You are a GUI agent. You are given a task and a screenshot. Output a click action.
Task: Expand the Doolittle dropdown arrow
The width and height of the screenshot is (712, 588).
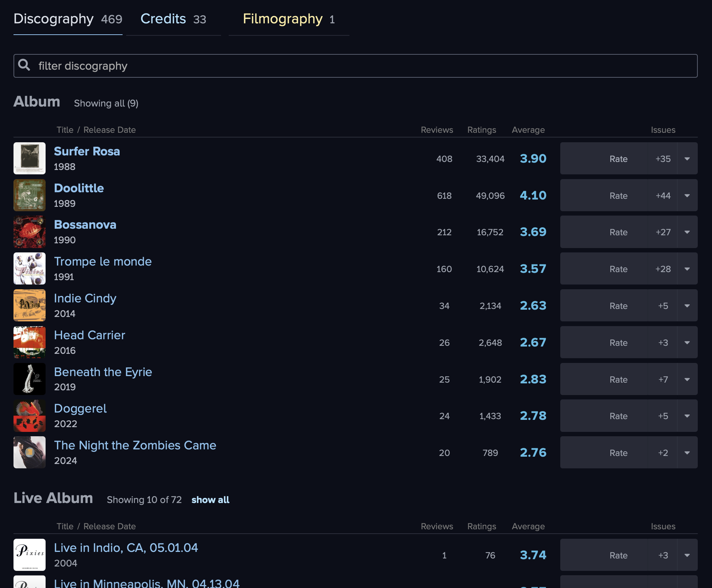[x=687, y=195]
